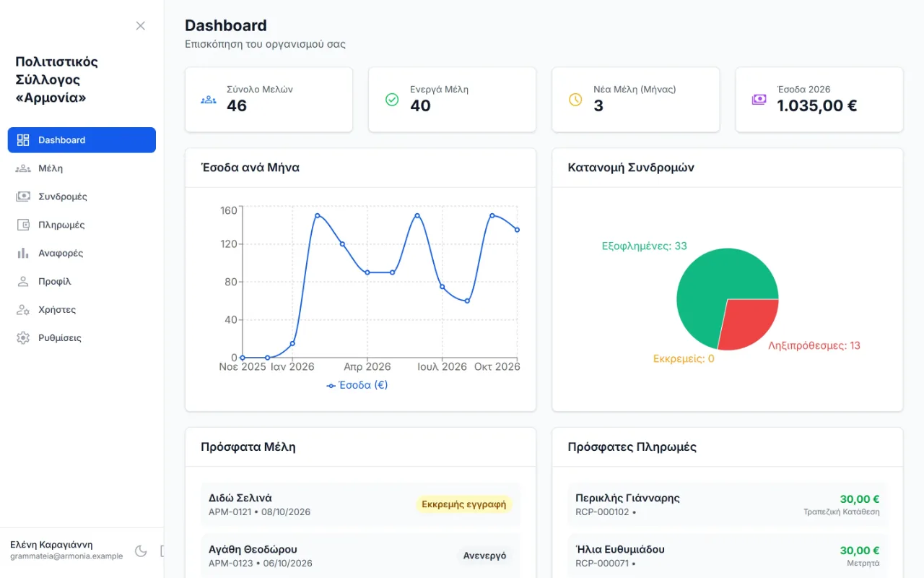Screen dimensions: 924x578
Task: Close the sidebar with the X icon
Action: click(x=141, y=26)
